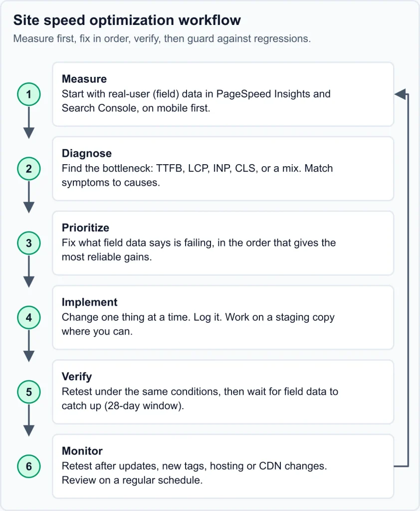
Task: Click the down arrow below step 1
Action: (x=28, y=123)
